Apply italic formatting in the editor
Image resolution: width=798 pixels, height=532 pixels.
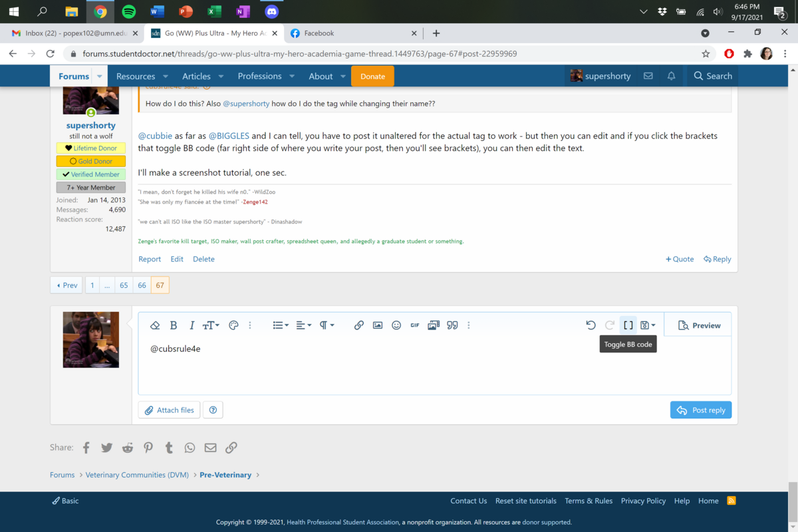(x=192, y=325)
